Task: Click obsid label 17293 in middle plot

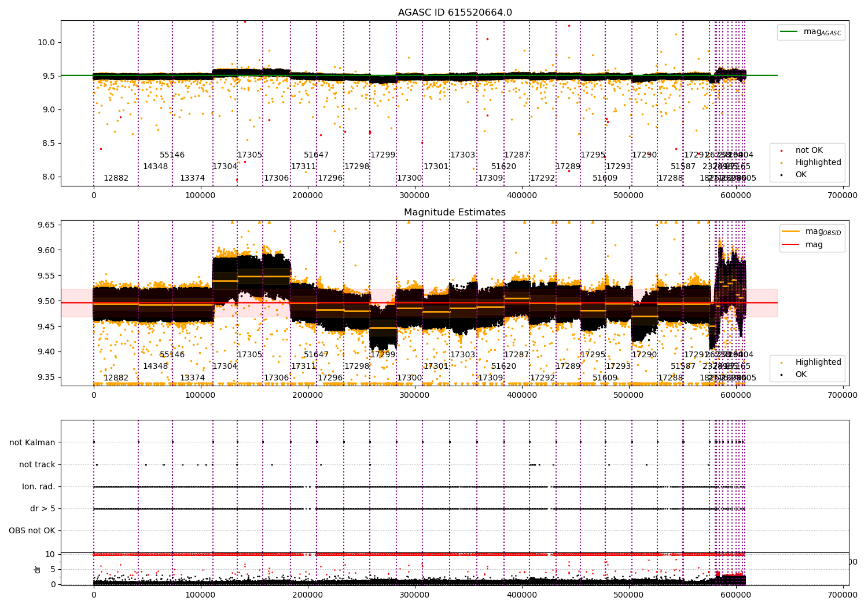Action: pyautogui.click(x=619, y=366)
